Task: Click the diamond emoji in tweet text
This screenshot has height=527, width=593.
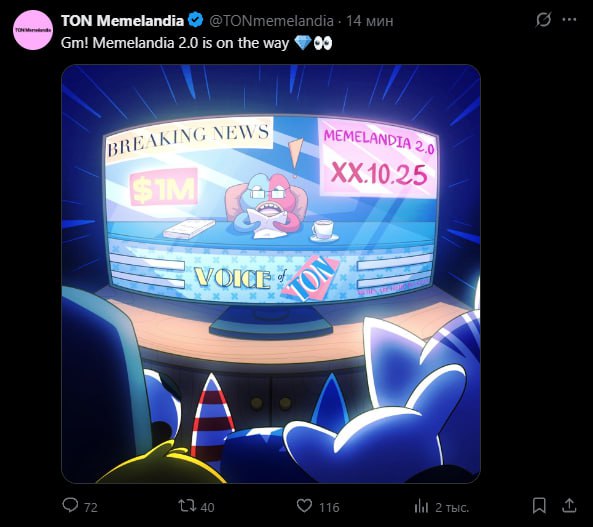Action: [x=303, y=43]
